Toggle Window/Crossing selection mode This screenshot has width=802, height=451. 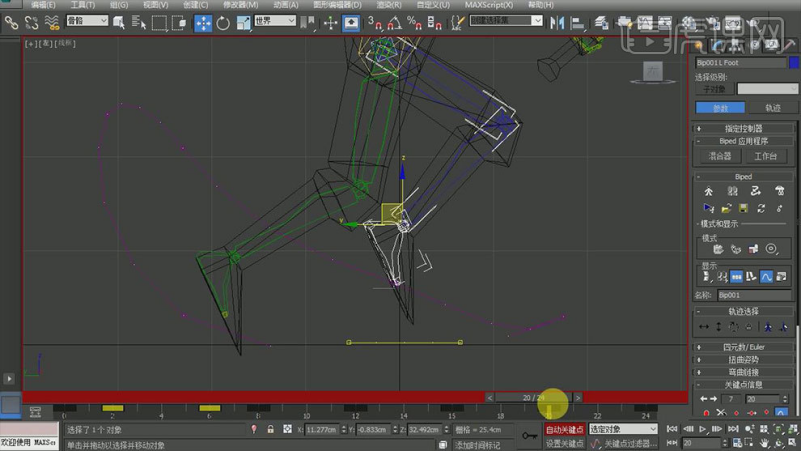pos(179,22)
